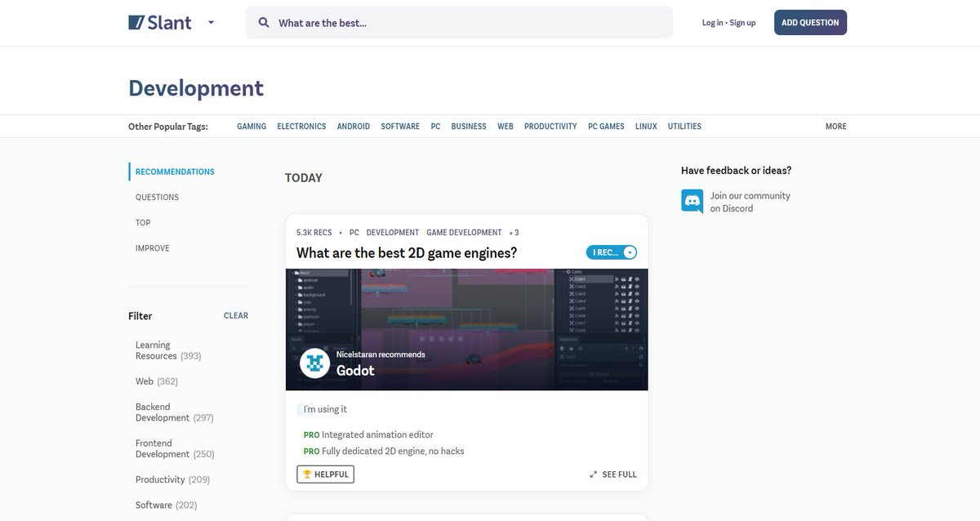
Task: Open the ELECTRONICS tag
Action: coord(301,127)
